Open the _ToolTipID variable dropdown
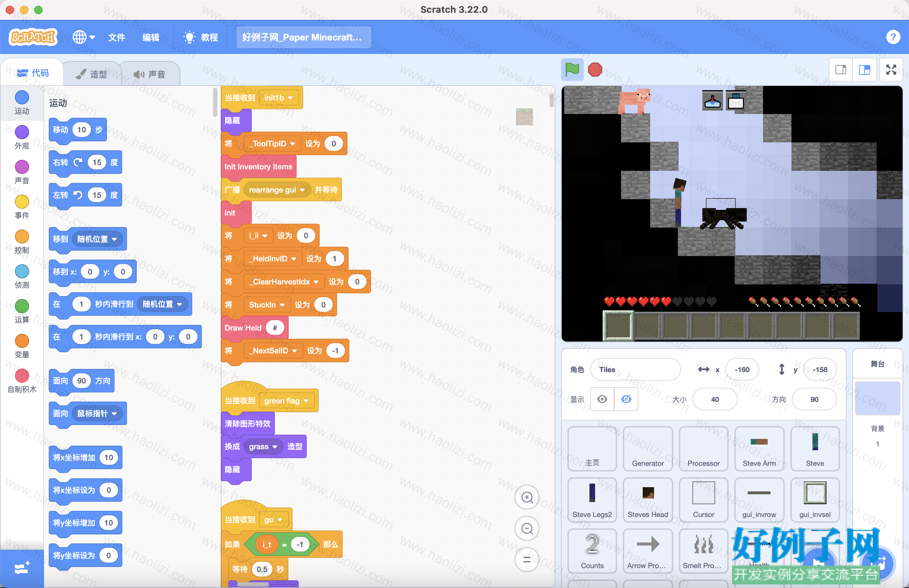909x588 pixels. point(272,143)
